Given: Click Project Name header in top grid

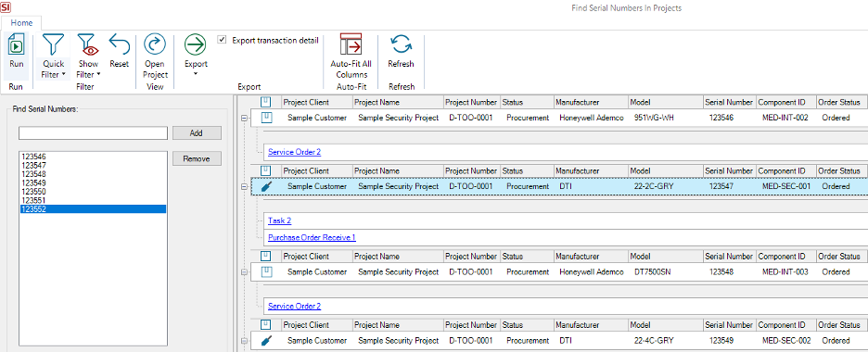Looking at the screenshot, I should 398,102.
